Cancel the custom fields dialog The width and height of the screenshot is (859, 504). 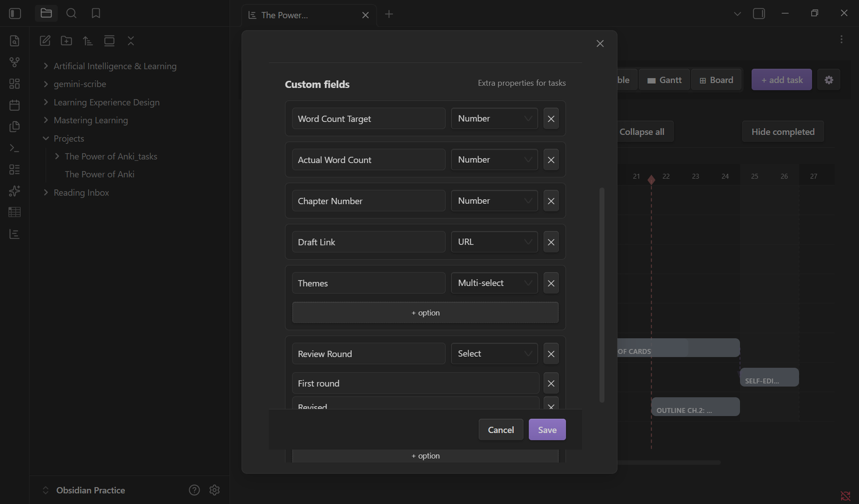pos(501,430)
